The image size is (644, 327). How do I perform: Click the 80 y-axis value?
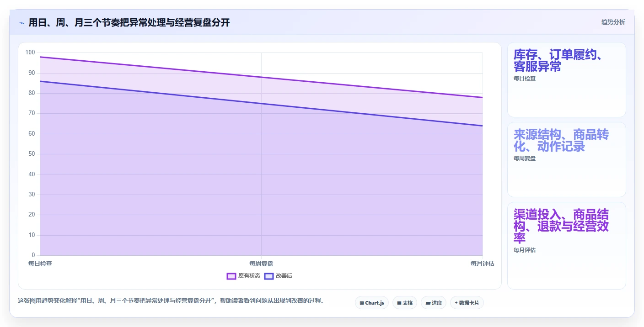click(x=32, y=93)
